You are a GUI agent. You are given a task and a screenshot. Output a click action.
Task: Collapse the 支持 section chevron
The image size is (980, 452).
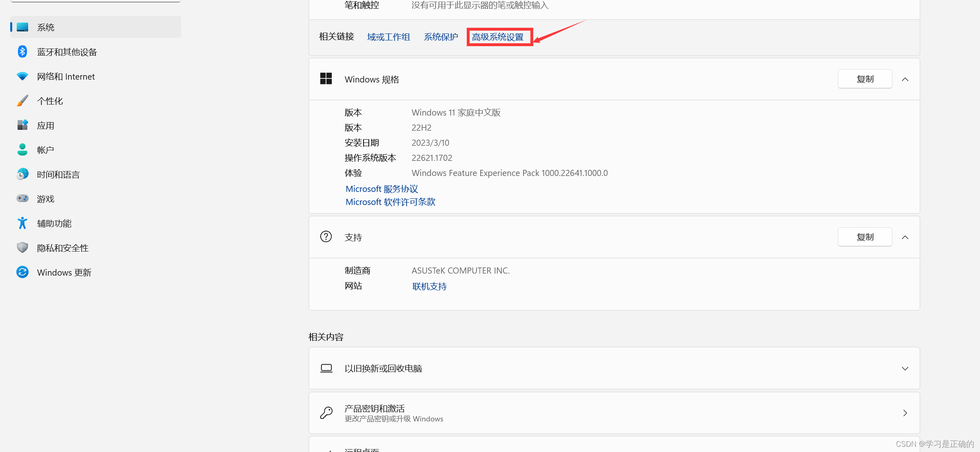click(905, 237)
